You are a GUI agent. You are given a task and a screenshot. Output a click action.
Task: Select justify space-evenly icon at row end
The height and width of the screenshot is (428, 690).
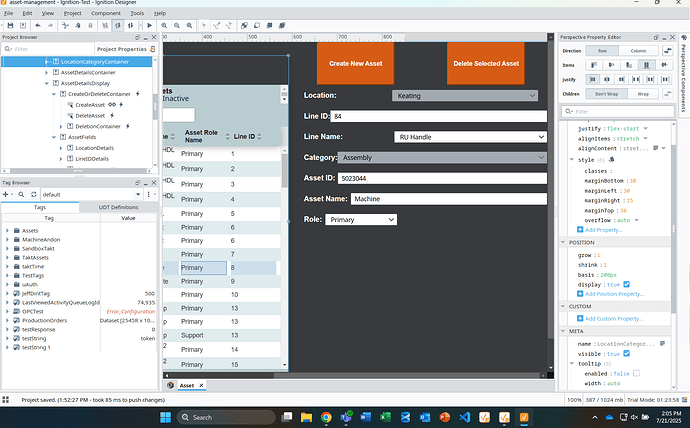(x=665, y=80)
